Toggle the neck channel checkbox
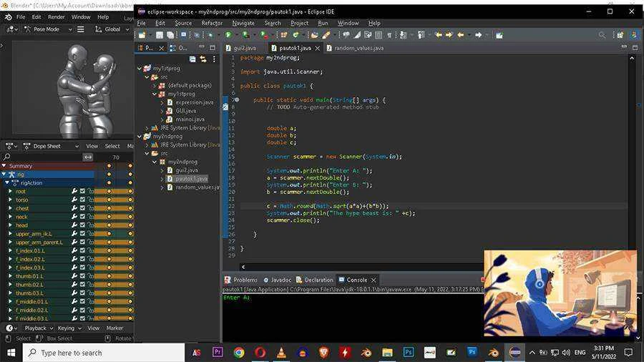 82,217
